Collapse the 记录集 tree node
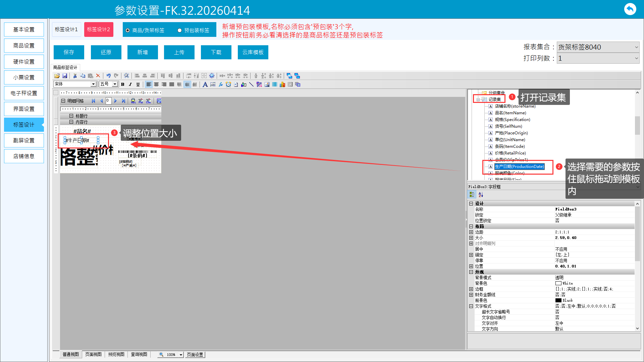 click(478, 100)
